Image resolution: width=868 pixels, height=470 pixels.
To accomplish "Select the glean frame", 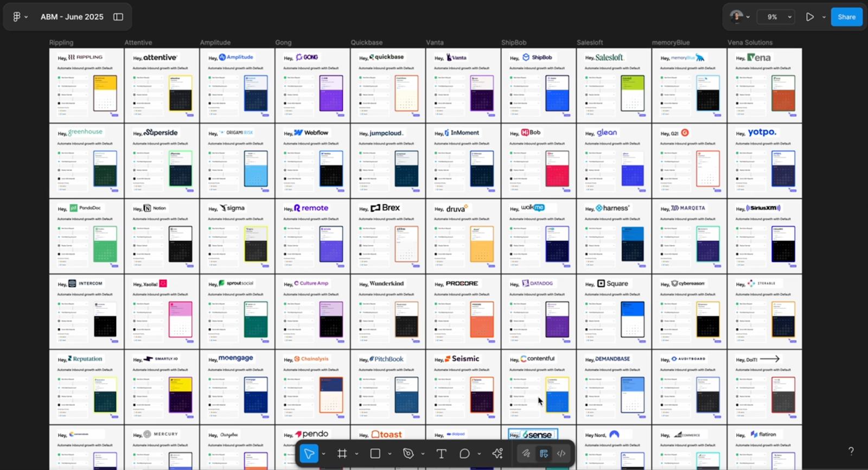I will tap(614, 161).
